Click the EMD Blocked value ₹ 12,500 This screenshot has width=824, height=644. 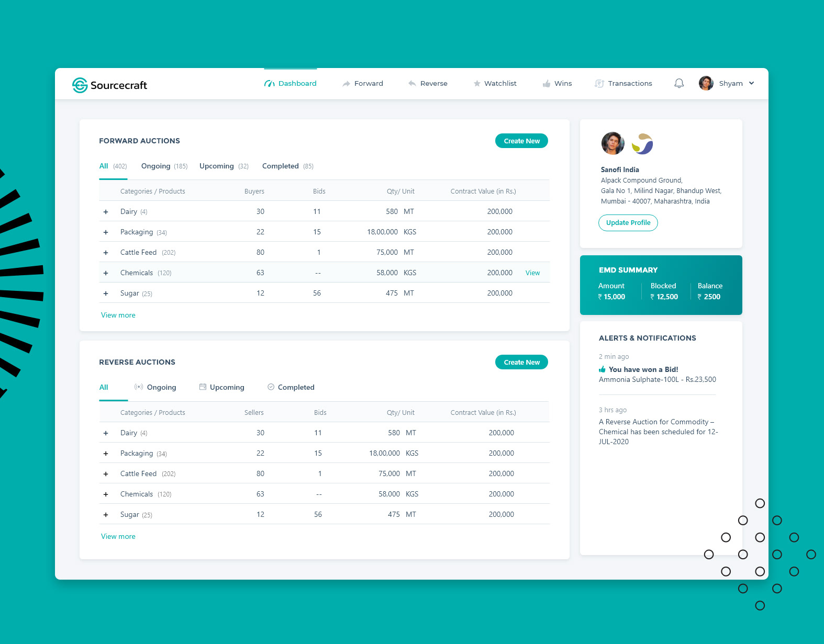pyautogui.click(x=664, y=297)
